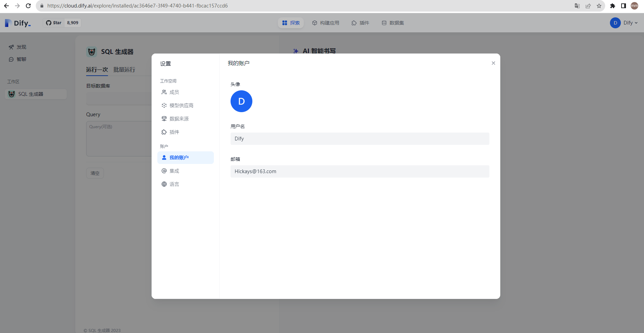Open 语言 language settings

pos(185,184)
